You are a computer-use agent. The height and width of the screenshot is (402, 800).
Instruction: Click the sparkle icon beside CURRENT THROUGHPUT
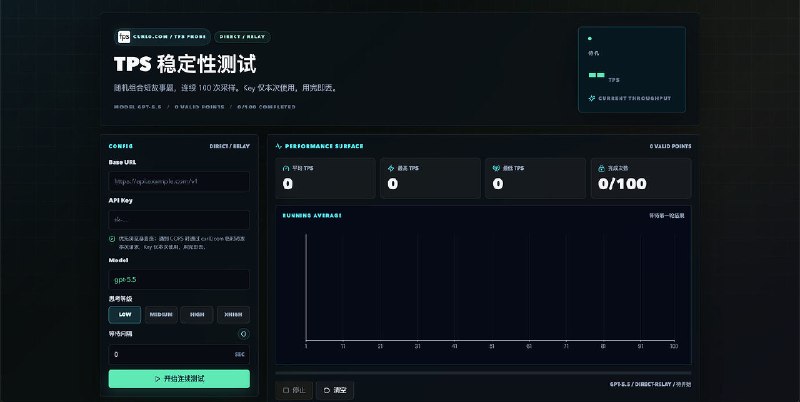(x=592, y=98)
